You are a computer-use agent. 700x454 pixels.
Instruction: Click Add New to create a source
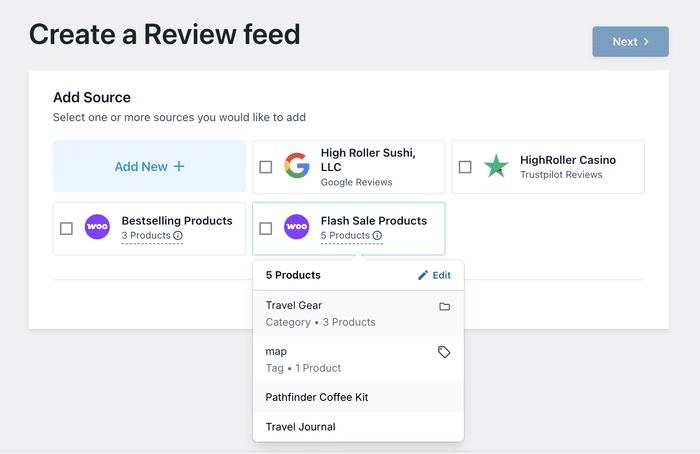149,166
